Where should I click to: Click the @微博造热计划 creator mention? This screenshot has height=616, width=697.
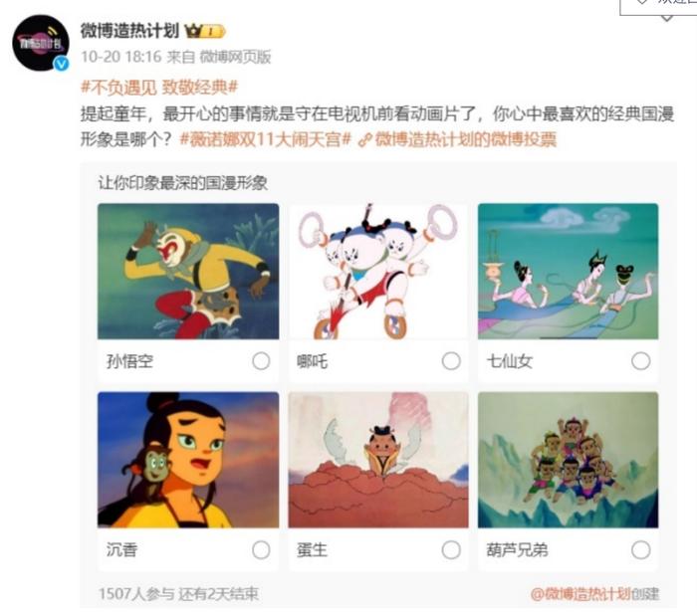coord(581,594)
